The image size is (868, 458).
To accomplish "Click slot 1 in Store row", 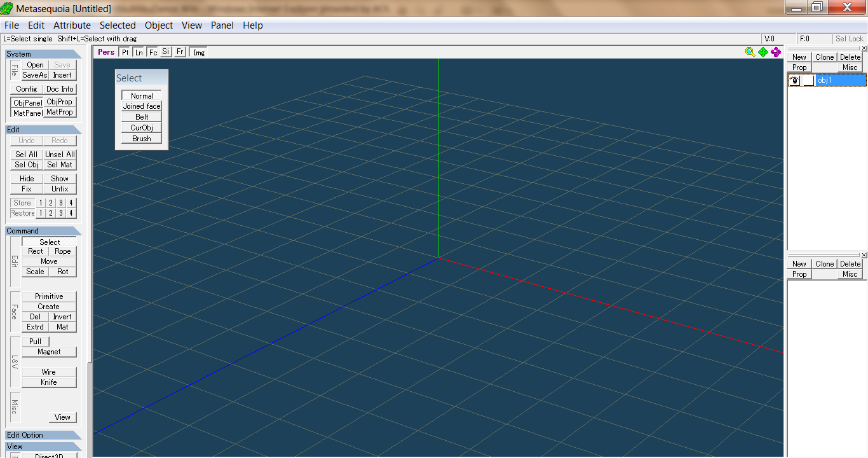I will 41,203.
